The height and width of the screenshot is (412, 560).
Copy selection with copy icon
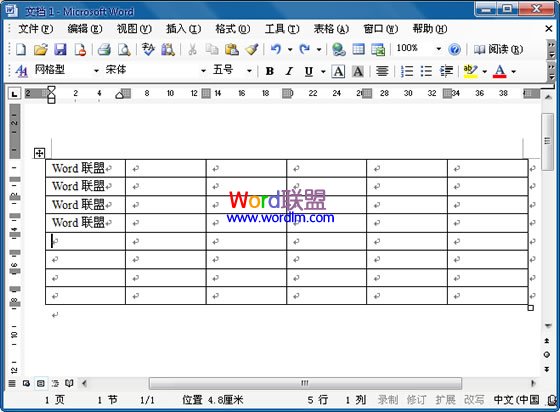[212, 49]
